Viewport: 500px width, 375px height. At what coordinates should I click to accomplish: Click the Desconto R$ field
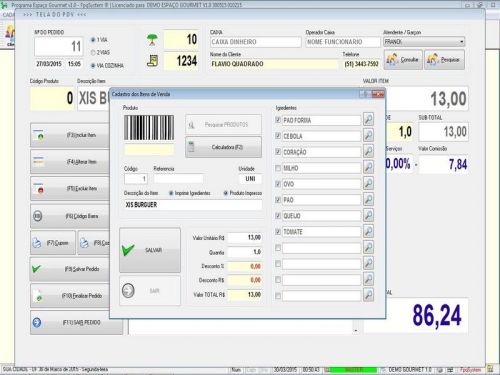(x=245, y=280)
